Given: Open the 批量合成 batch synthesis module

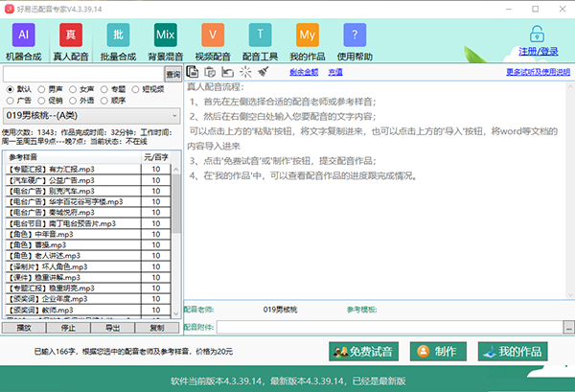Looking at the screenshot, I should [118, 42].
